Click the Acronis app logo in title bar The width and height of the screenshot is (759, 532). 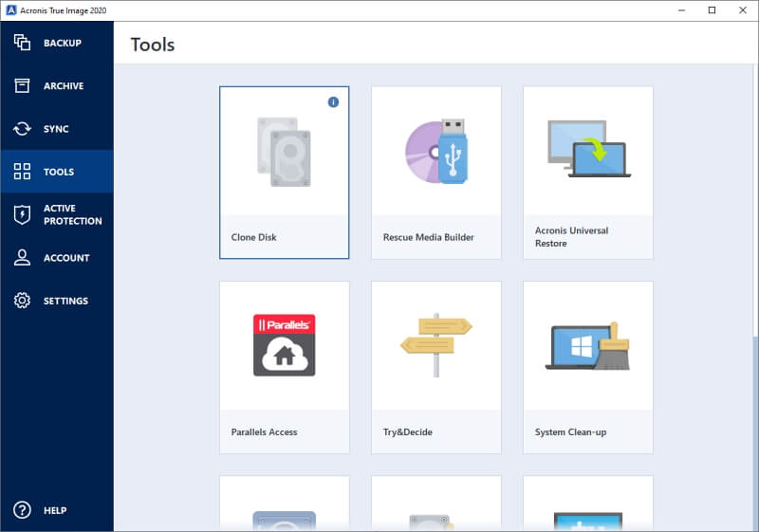[x=11, y=10]
